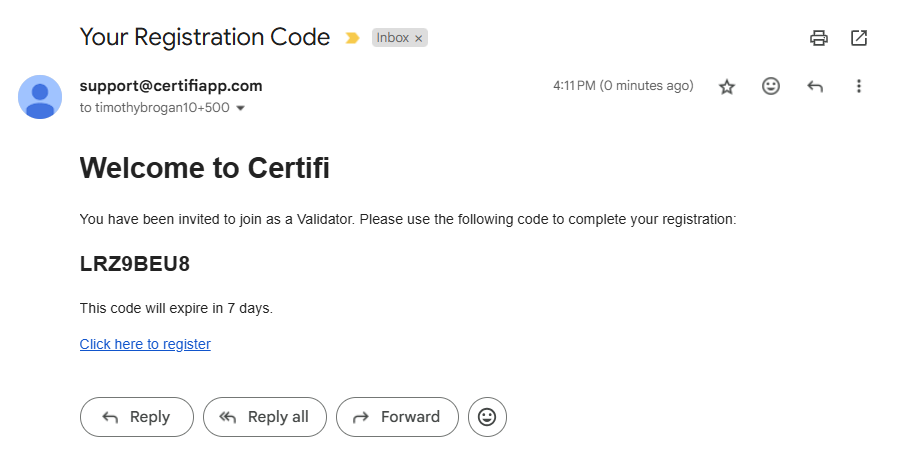This screenshot has width=902, height=462.
Task: Star this message
Action: click(727, 87)
